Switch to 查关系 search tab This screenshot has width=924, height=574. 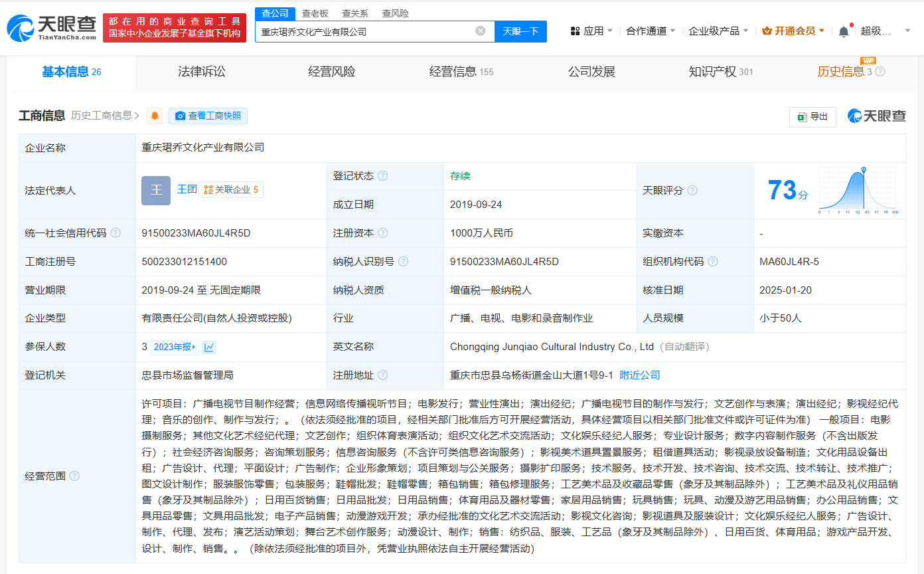pos(355,13)
